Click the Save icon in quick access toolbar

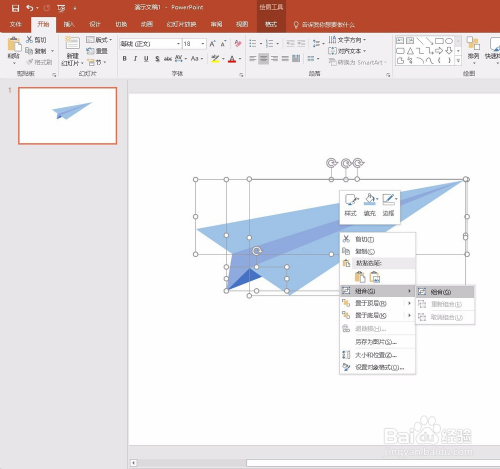point(15,8)
